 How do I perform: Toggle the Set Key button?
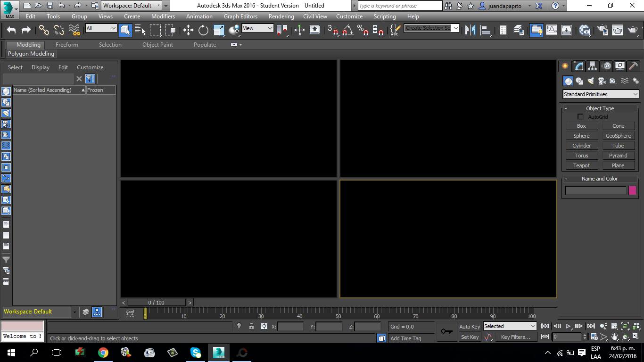click(470, 337)
